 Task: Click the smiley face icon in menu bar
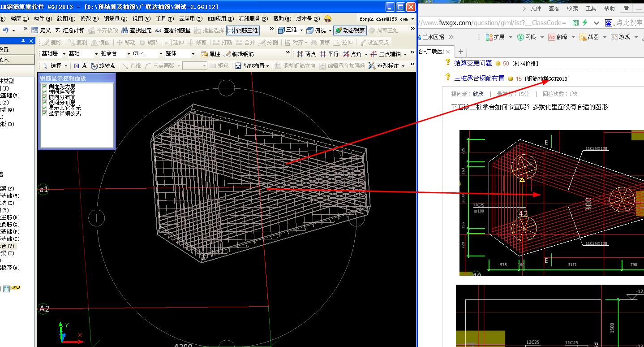328,18
